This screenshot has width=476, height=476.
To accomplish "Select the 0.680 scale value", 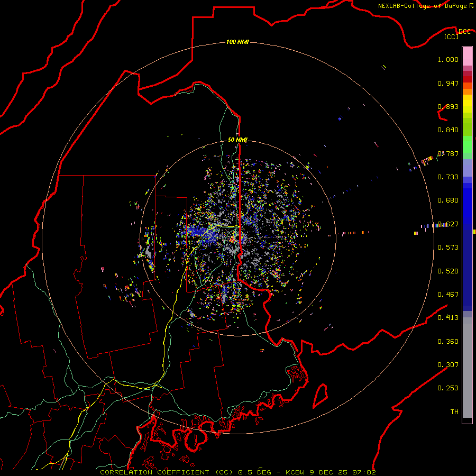I will tap(448, 200).
